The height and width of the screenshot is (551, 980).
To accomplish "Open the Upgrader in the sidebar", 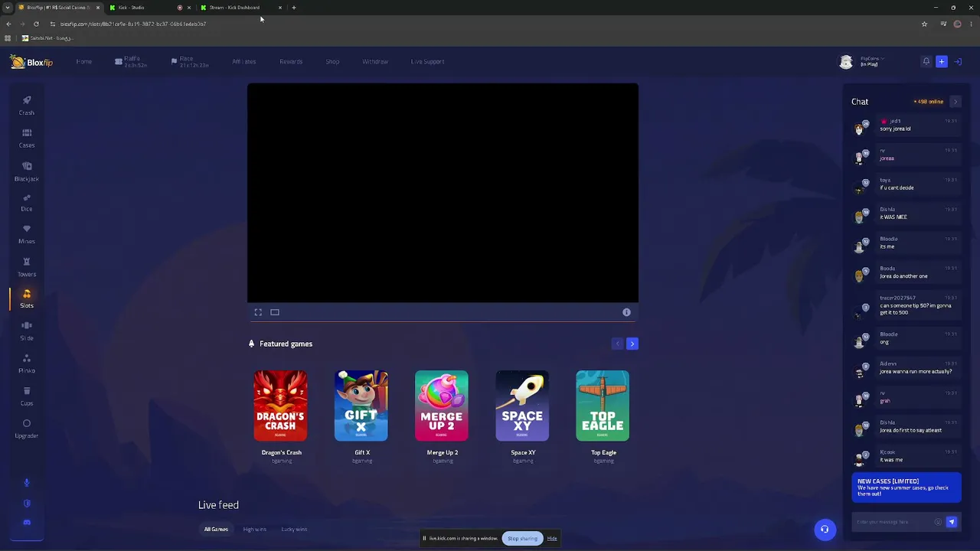I will (27, 429).
